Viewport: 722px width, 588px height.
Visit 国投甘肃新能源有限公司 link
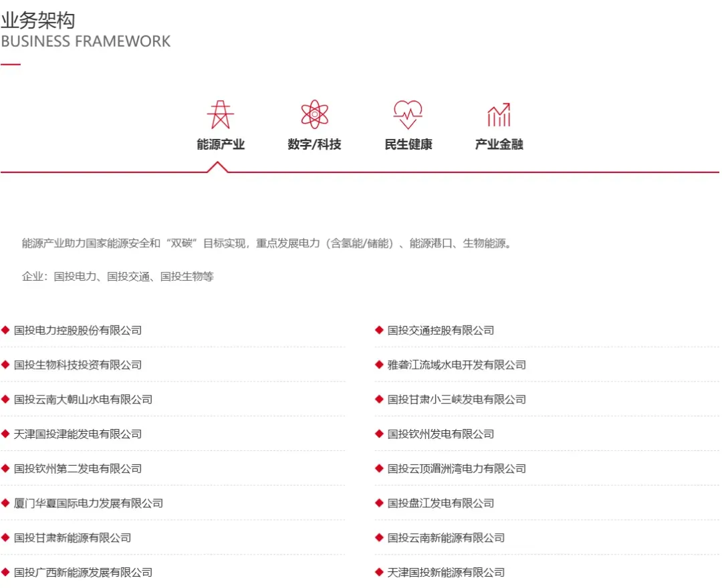[x=72, y=538]
